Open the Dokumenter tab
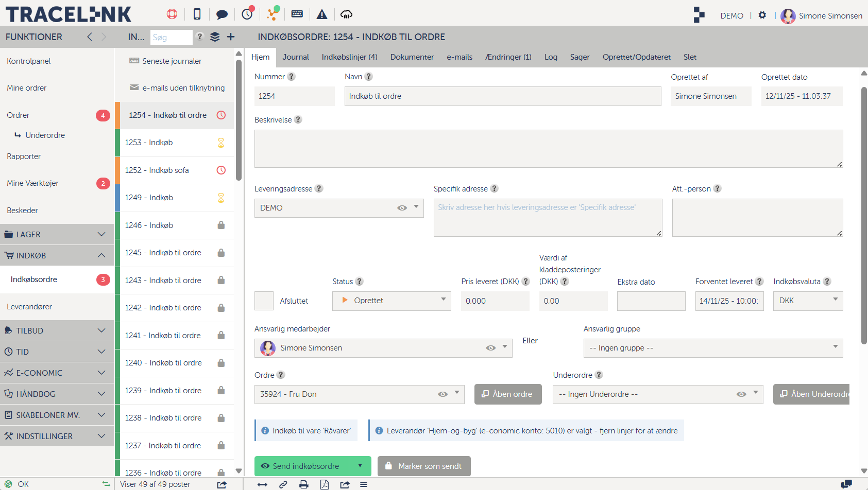The height and width of the screenshot is (490, 868). click(412, 57)
